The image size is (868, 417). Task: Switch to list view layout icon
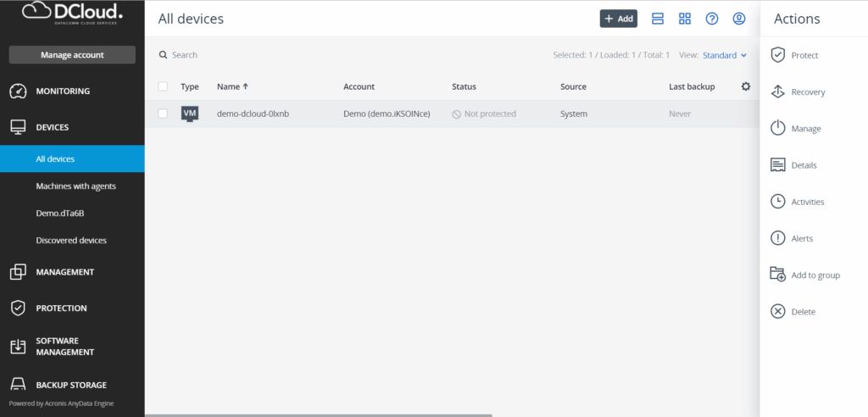tap(658, 19)
